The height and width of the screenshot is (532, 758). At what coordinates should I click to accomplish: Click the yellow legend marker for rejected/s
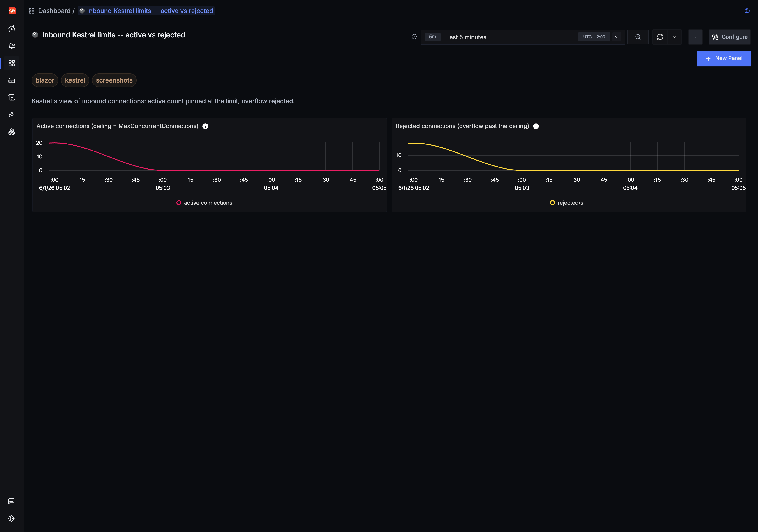tap(552, 203)
